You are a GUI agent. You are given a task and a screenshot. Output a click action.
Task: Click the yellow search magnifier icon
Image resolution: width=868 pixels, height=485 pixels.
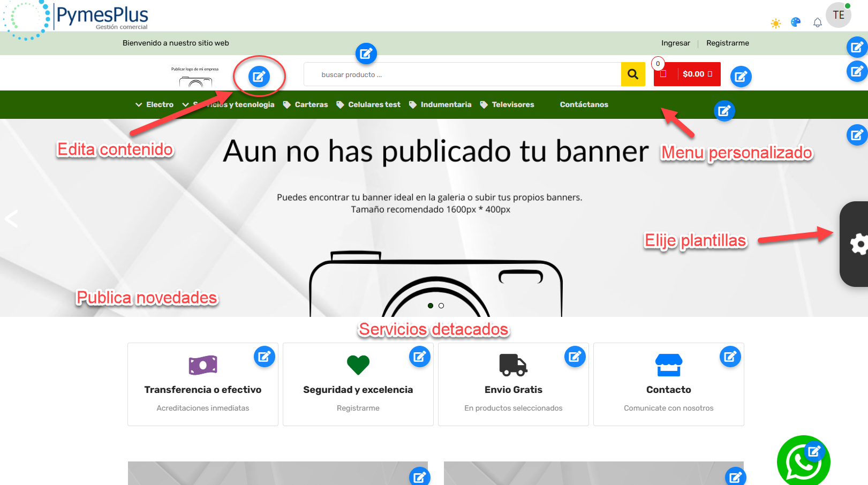pyautogui.click(x=633, y=74)
